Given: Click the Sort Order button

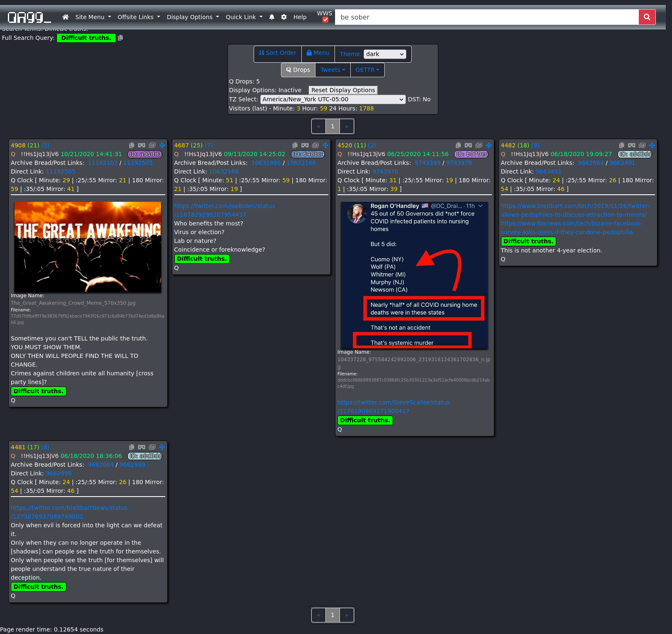Looking at the screenshot, I should [x=278, y=53].
